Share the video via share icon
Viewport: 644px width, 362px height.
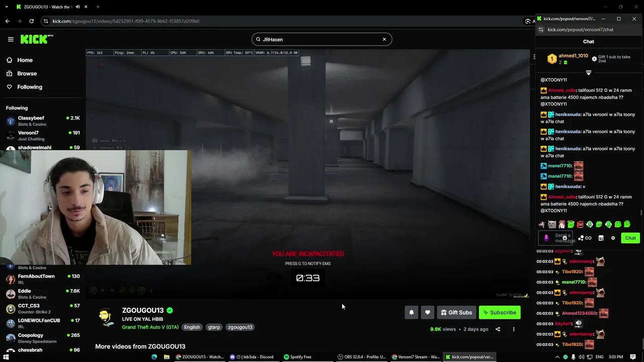[498, 329]
